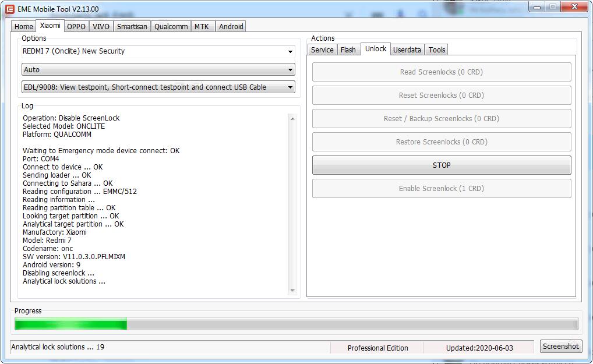Open the Android tab
This screenshot has height=364, width=593.
click(231, 26)
